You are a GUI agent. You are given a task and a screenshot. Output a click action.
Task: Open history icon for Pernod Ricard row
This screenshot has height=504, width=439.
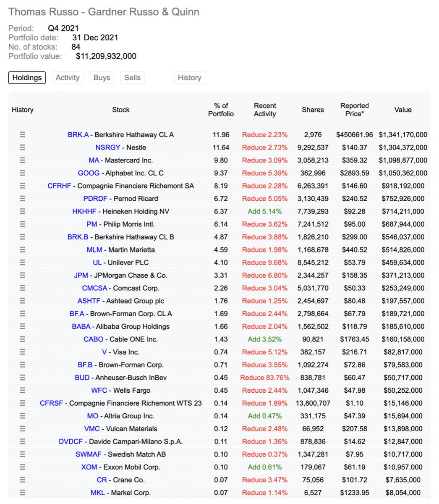[23, 199]
